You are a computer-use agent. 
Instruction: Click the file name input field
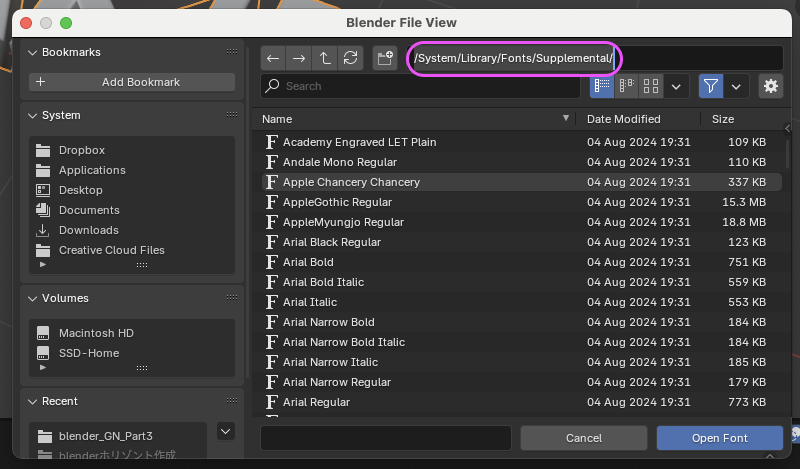(x=386, y=438)
